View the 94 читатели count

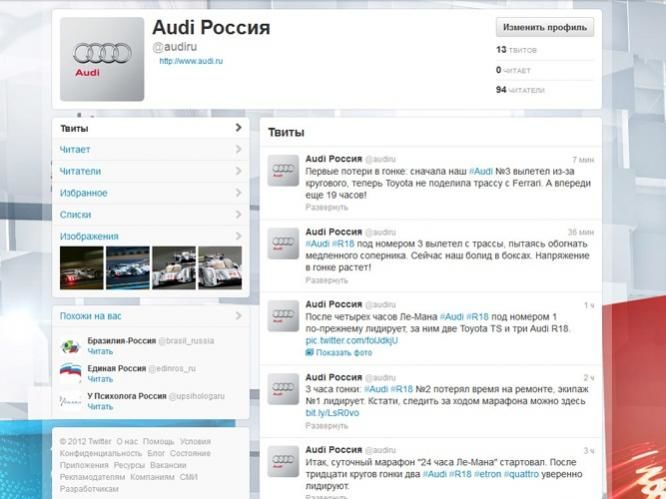tap(520, 90)
